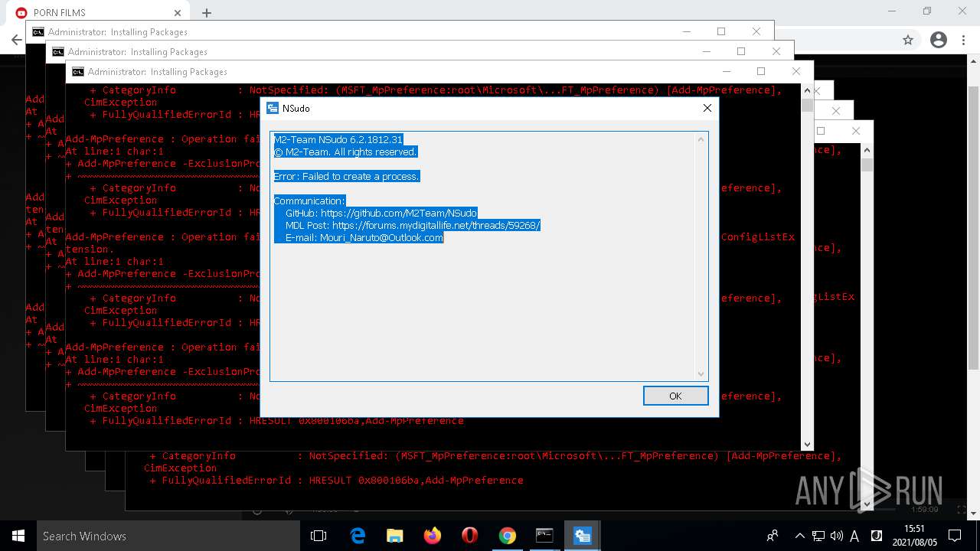Switch to Chrome from the taskbar
Image resolution: width=980 pixels, height=551 pixels.
[508, 536]
